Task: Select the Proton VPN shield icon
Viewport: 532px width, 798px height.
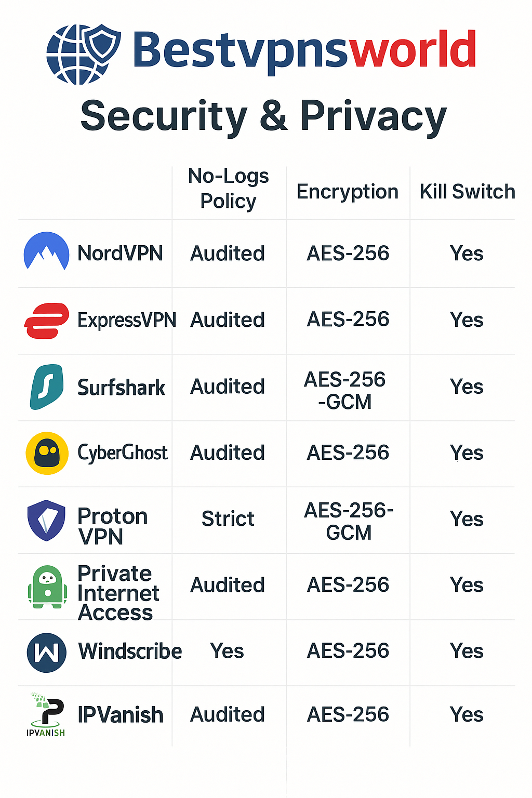Action: pos(47,521)
